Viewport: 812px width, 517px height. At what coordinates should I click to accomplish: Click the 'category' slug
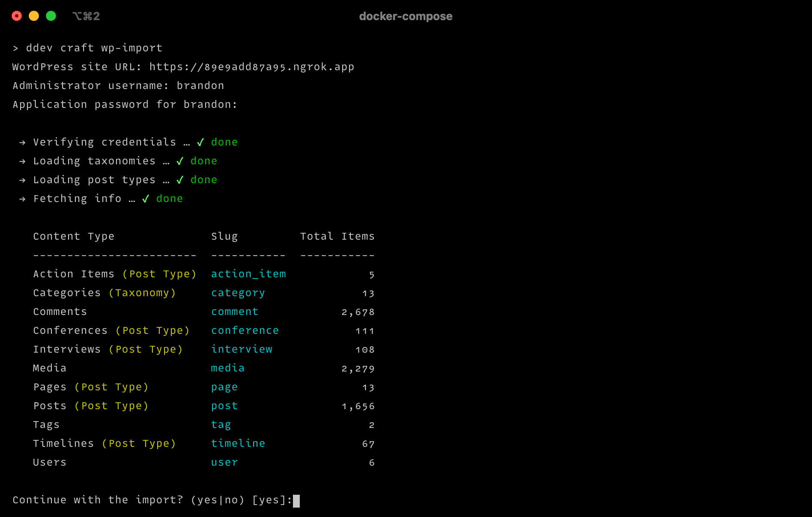coord(238,293)
